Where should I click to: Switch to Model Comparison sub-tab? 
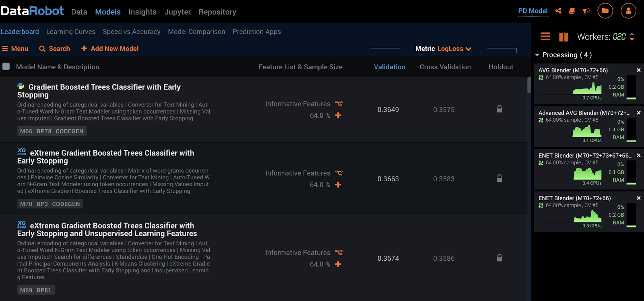click(196, 32)
